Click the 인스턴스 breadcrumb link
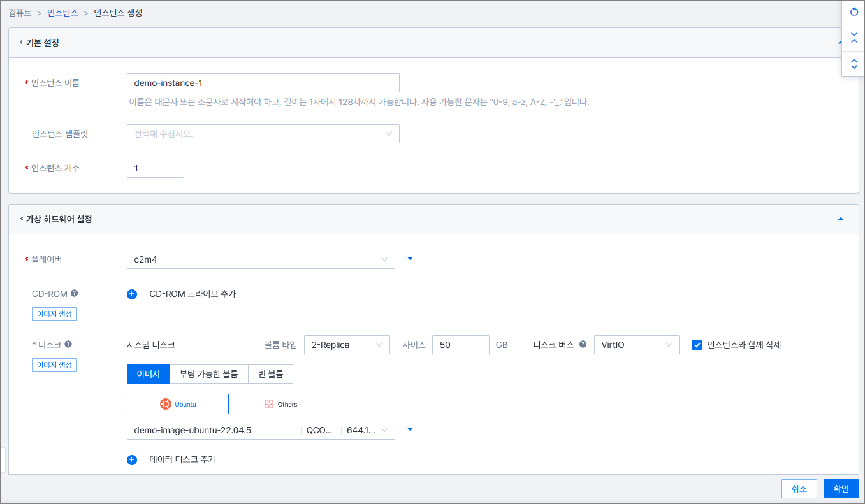Image resolution: width=865 pixels, height=504 pixels. pos(62,13)
